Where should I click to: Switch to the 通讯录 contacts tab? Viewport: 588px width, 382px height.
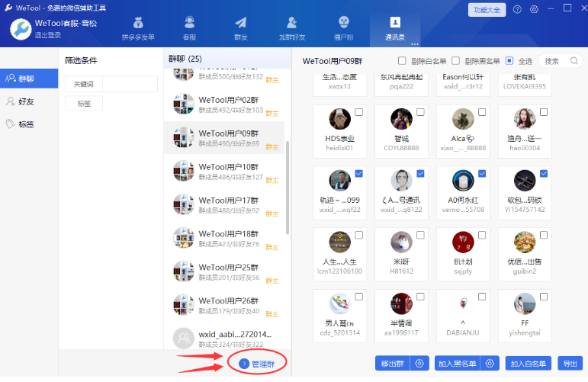(x=395, y=29)
